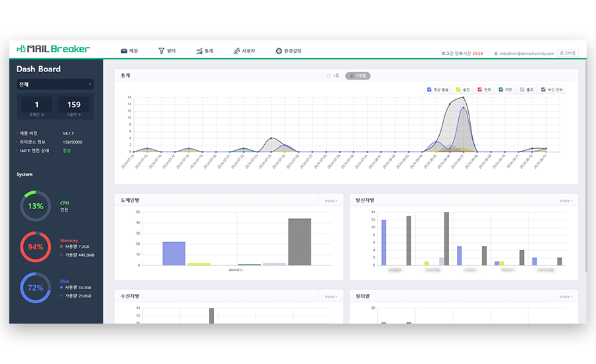Screen dimensions: 596x364
Task: Click the peak point of the statistics line chart
Action: pos(464,98)
